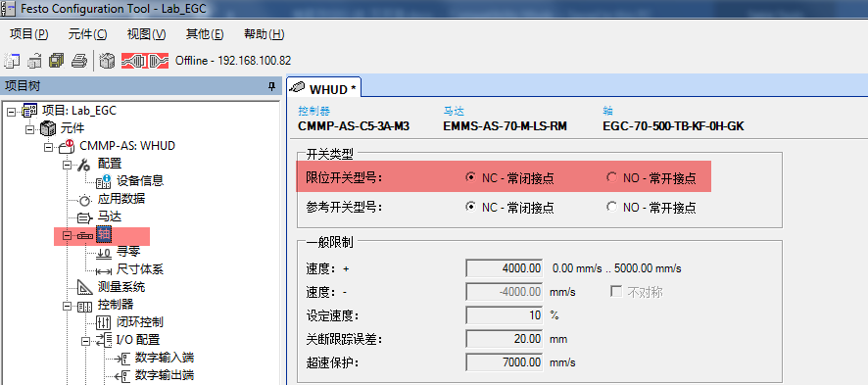Click the 控制器 tree node icon

click(x=85, y=306)
